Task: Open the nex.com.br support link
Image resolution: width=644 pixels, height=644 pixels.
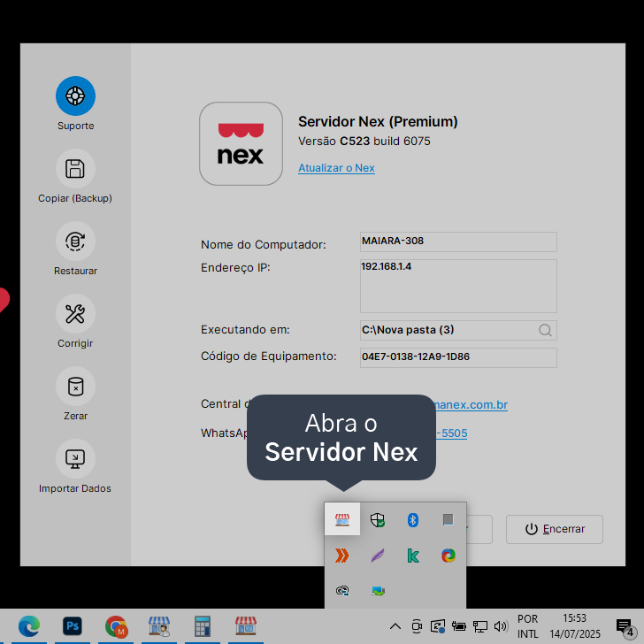Action: 471,404
